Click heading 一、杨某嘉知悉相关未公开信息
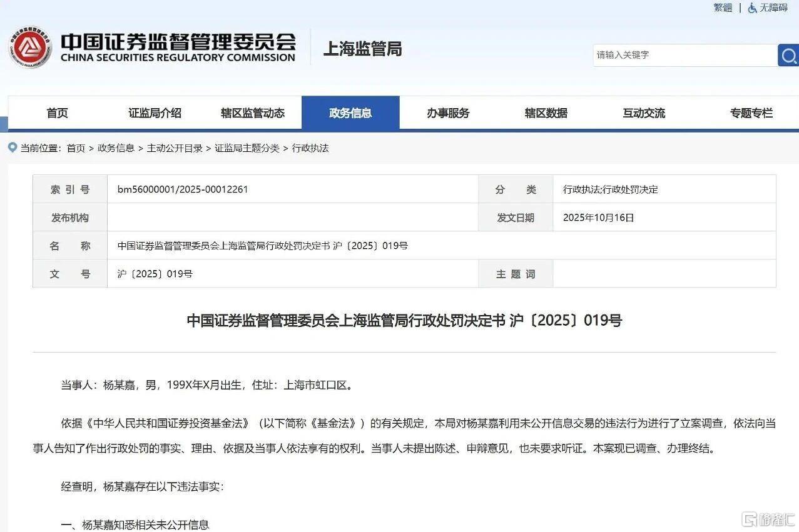 [x=135, y=524]
